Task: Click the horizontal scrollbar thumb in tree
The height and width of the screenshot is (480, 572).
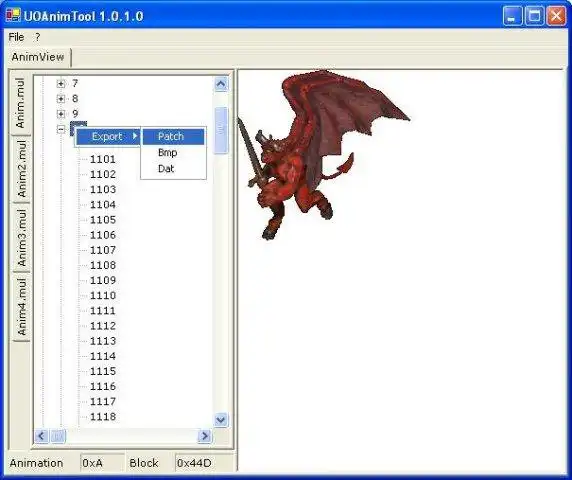Action: point(58,436)
